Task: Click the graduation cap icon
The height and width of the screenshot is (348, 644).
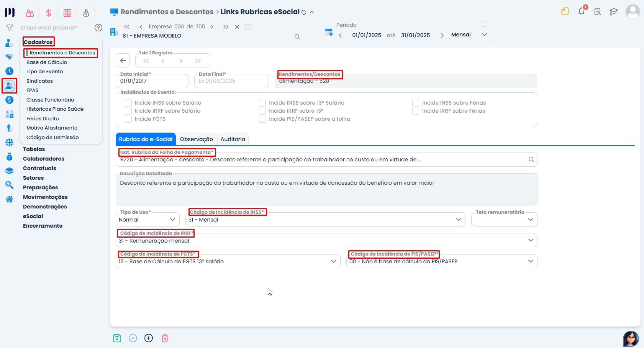Action: point(614,11)
